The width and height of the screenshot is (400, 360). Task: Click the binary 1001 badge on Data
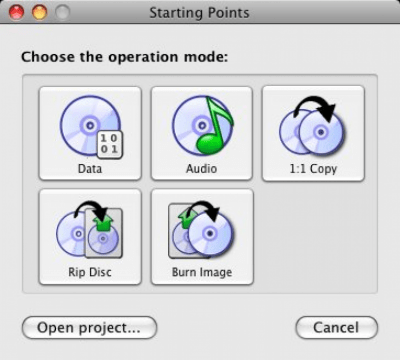[110, 145]
